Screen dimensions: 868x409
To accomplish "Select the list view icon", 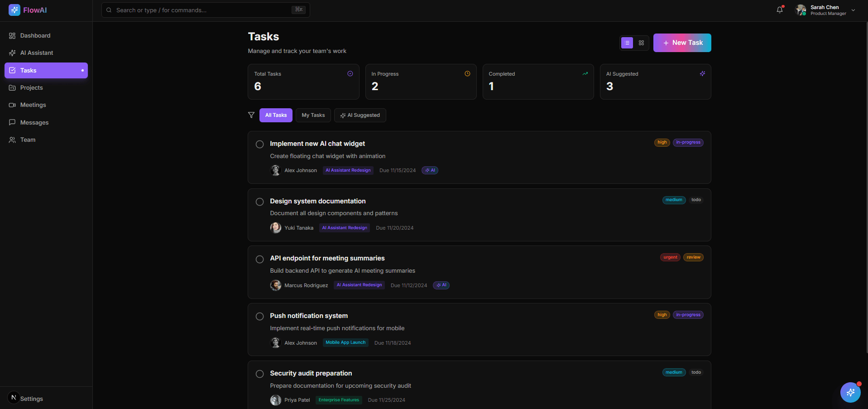I will coord(627,43).
